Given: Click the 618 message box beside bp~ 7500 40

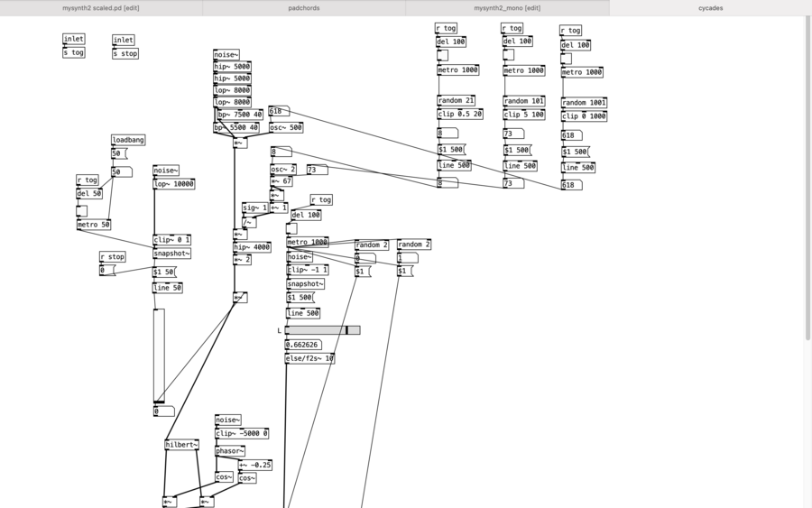Looking at the screenshot, I should 279,111.
